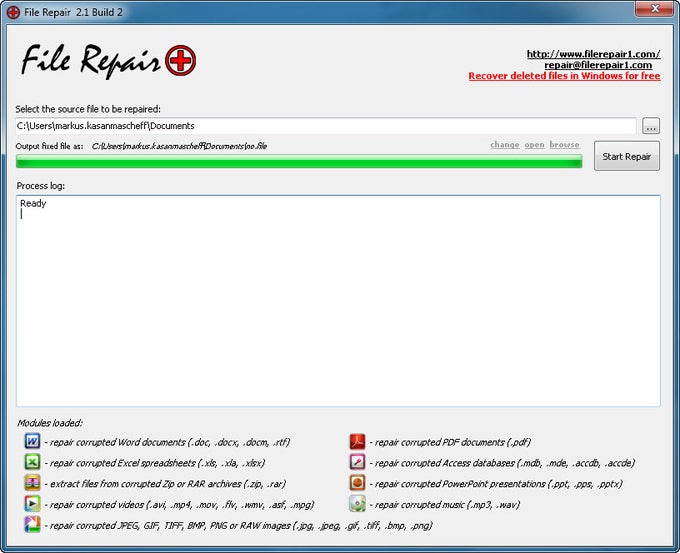Click 'Select the source file to be repaired' label
680x553 pixels.
88,109
